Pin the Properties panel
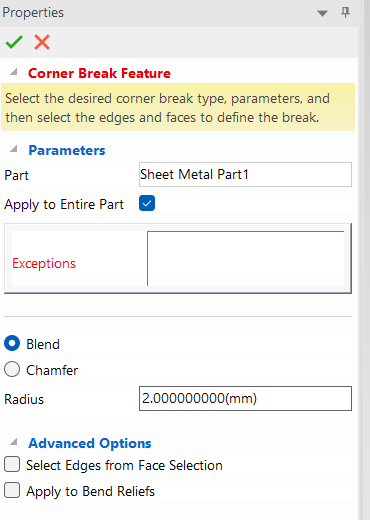Viewport: 370px width, 520px height. (x=345, y=13)
